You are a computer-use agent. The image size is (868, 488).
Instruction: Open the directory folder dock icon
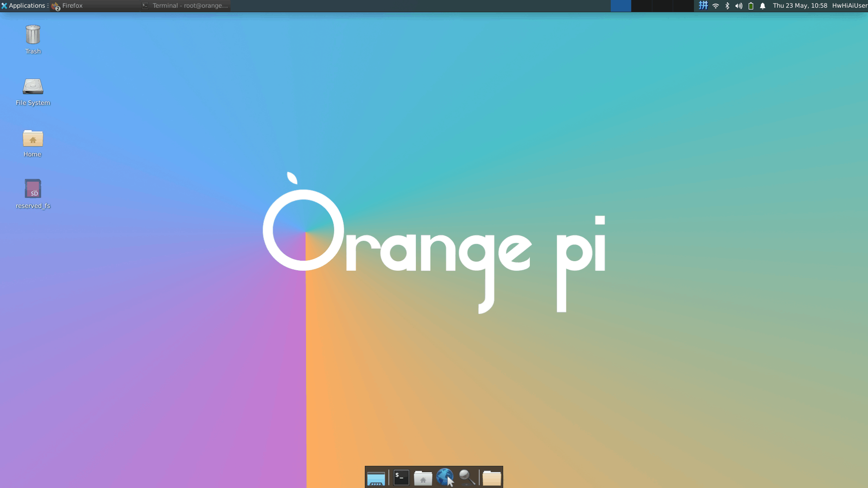coord(491,478)
